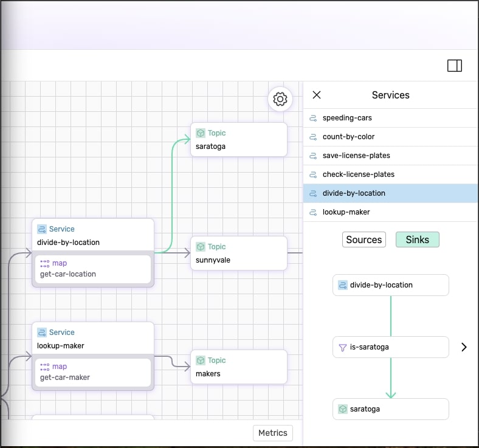Click the divide-by-location Service icon on canvas
Screen dimensions: 479x448
point(42,229)
